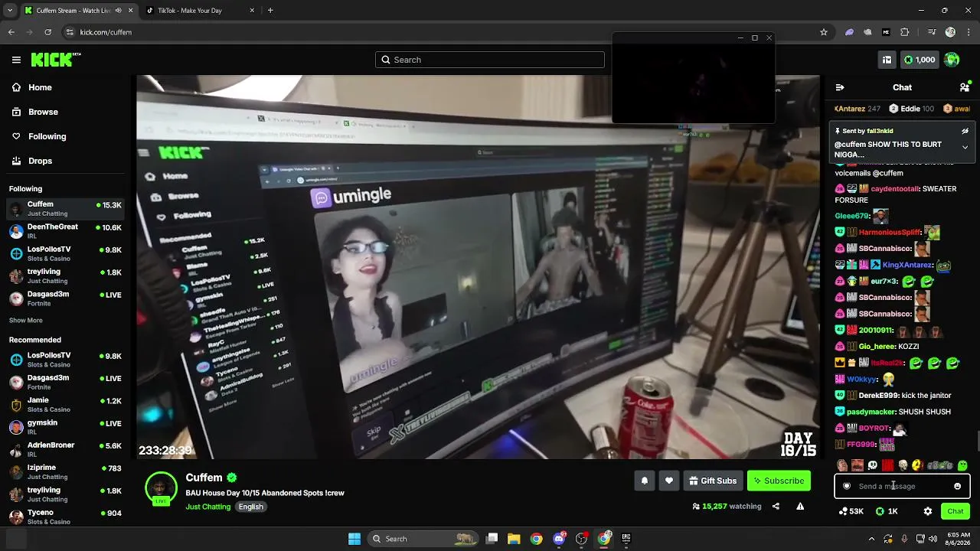Unpin the pinned chat message
Screen dimensions: 980x551
pos(965,131)
